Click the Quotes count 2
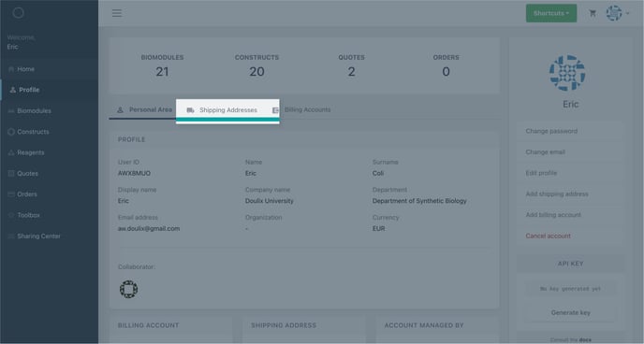Image resolution: width=644 pixels, height=344 pixels. (352, 72)
